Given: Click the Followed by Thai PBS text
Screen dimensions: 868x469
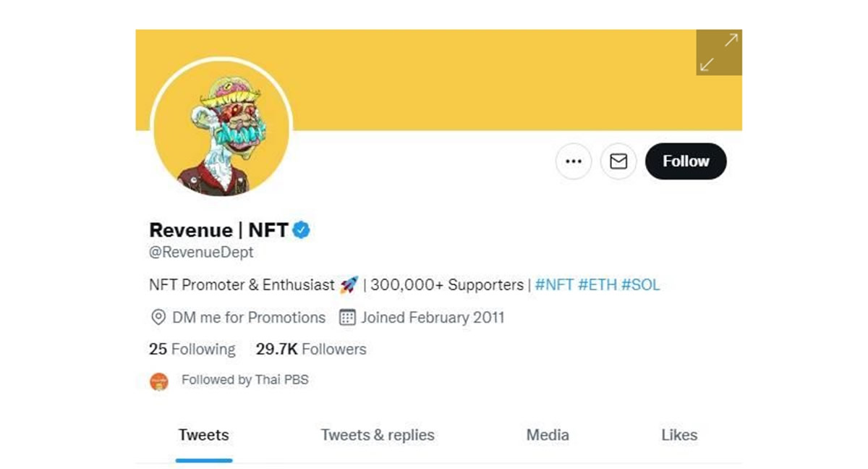Looking at the screenshot, I should 245,380.
